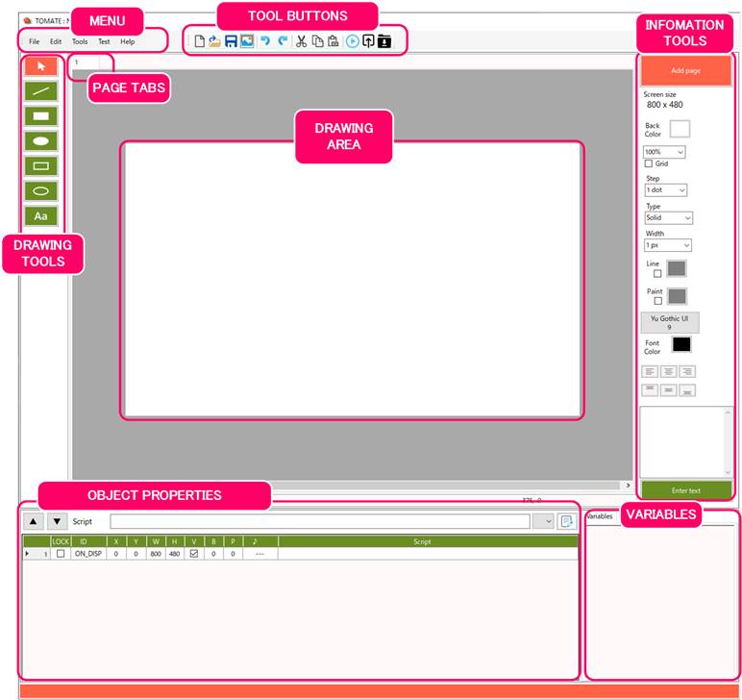Enable the Grid checkbox
Image resolution: width=742 pixels, height=700 pixels.
pos(648,164)
